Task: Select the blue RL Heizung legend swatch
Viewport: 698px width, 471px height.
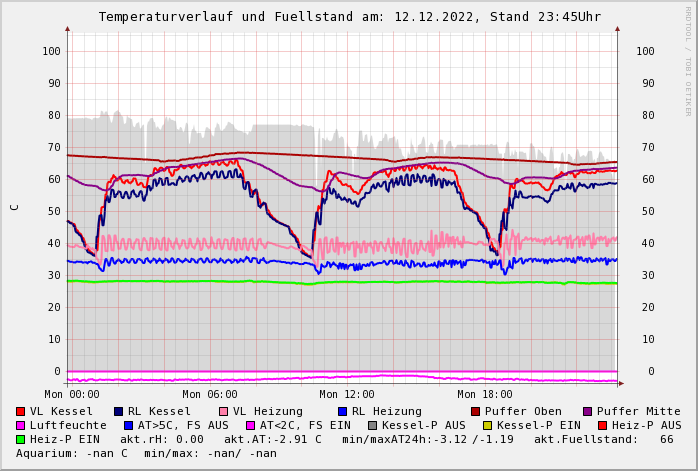Action: coord(342,412)
